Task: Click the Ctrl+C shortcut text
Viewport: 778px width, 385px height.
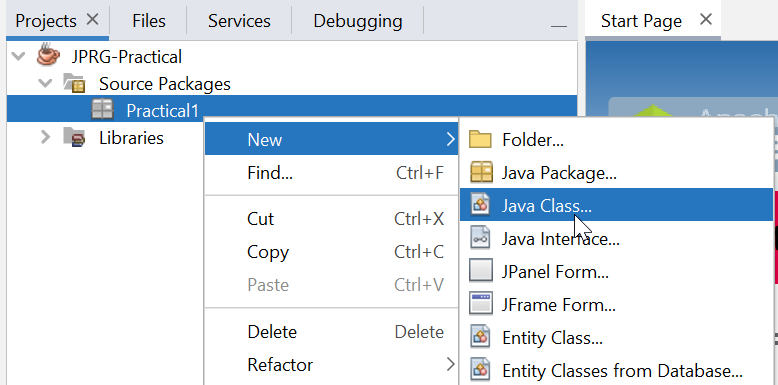Action: tap(419, 252)
